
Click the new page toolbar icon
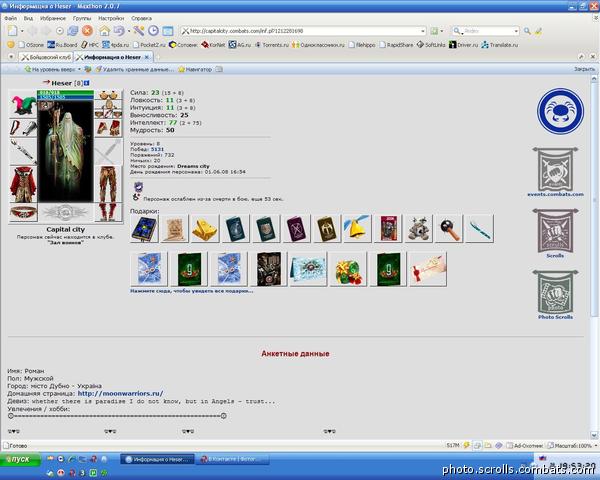click(x=13, y=31)
